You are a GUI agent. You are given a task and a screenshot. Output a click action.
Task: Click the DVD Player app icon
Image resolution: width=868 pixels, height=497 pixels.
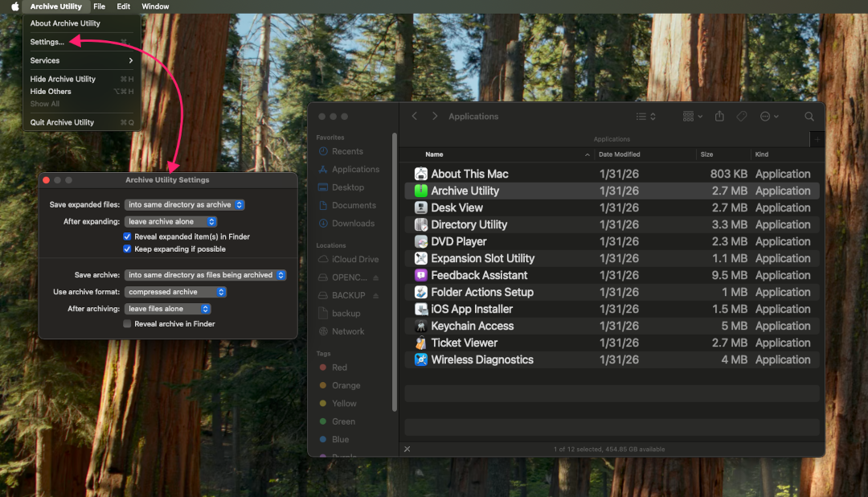pos(420,241)
